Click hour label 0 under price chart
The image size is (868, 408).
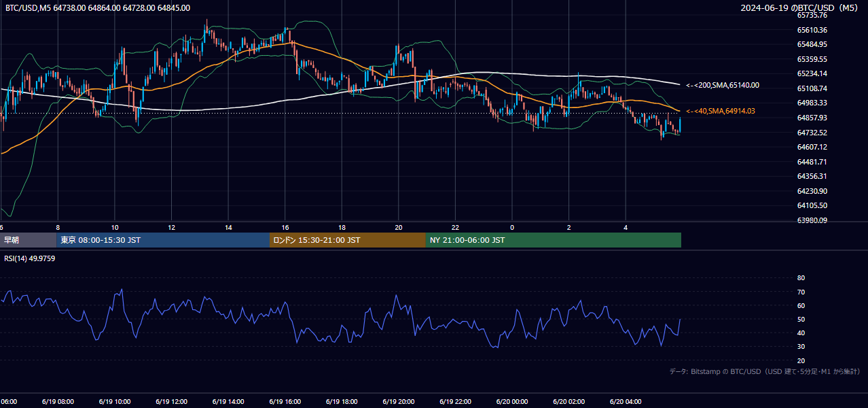coord(512,227)
